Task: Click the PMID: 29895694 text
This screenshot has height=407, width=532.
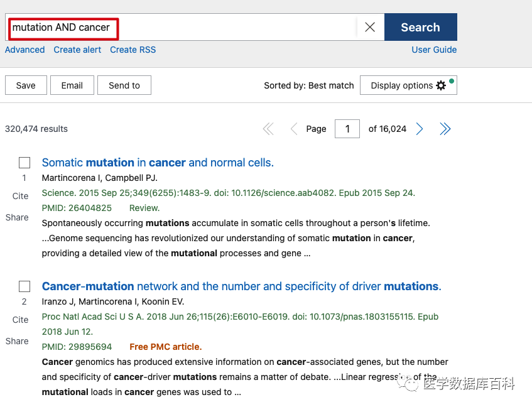Action: 77,347
